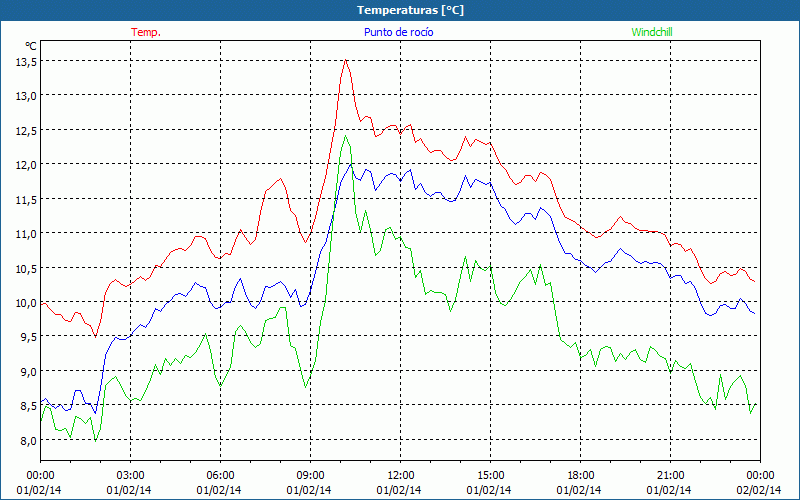Click the 8,0 y-axis value
This screenshot has width=800, height=500.
click(28, 440)
